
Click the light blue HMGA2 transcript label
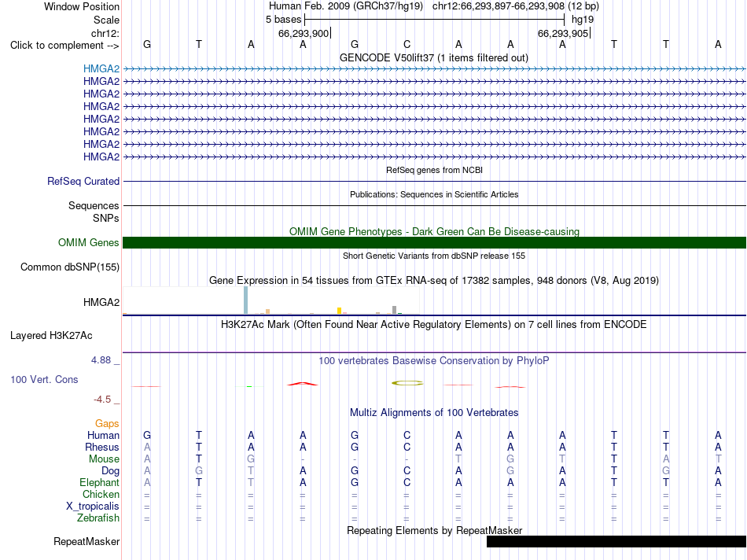(x=101, y=68)
